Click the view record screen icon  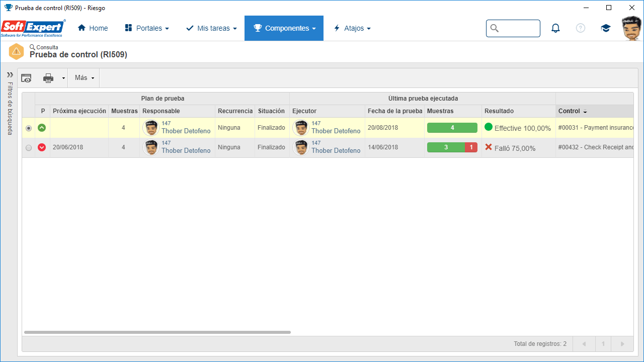pos(26,78)
